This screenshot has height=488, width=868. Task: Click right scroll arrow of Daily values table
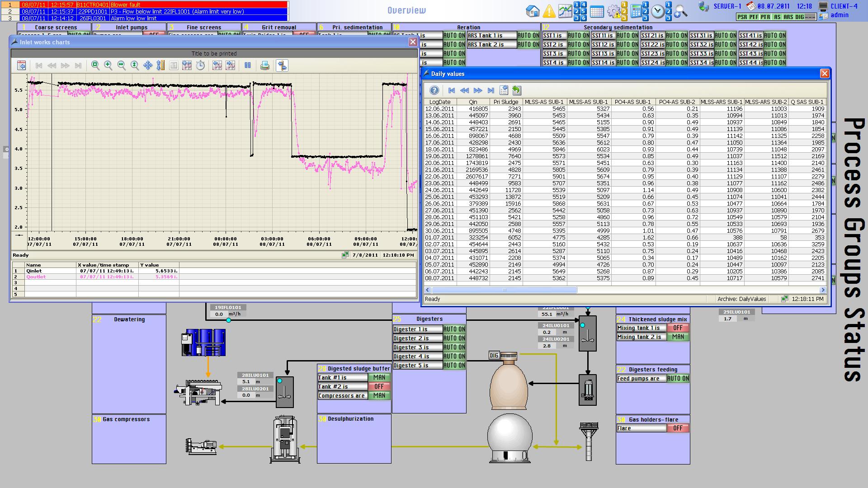pyautogui.click(x=823, y=290)
